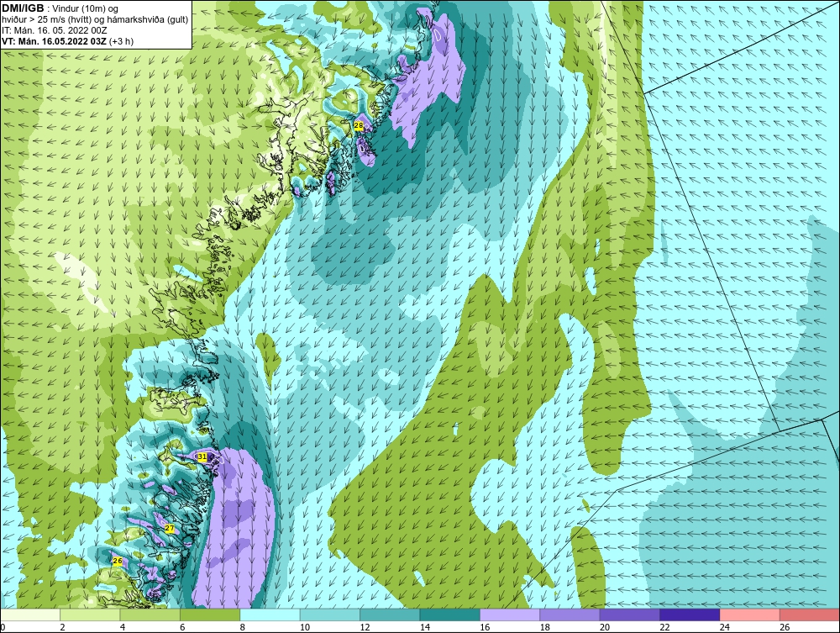
Task: Select the 4-6 m/s green swatch
Action: [x=150, y=615]
